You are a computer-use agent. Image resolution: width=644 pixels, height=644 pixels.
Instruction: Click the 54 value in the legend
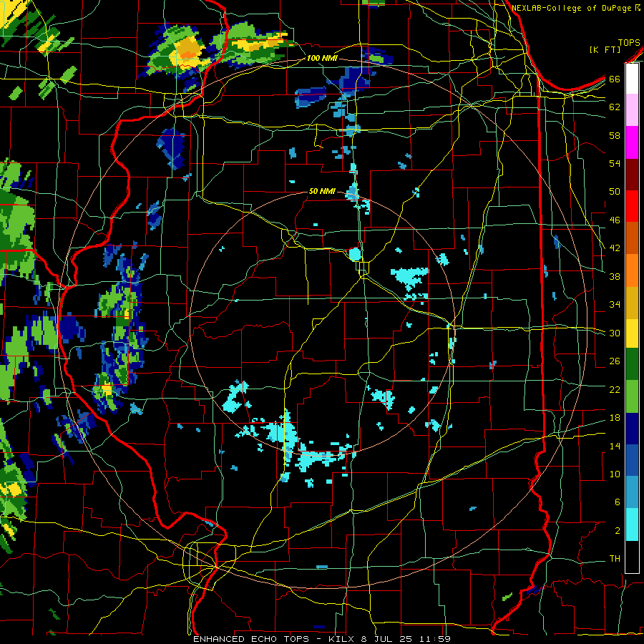pyautogui.click(x=615, y=163)
